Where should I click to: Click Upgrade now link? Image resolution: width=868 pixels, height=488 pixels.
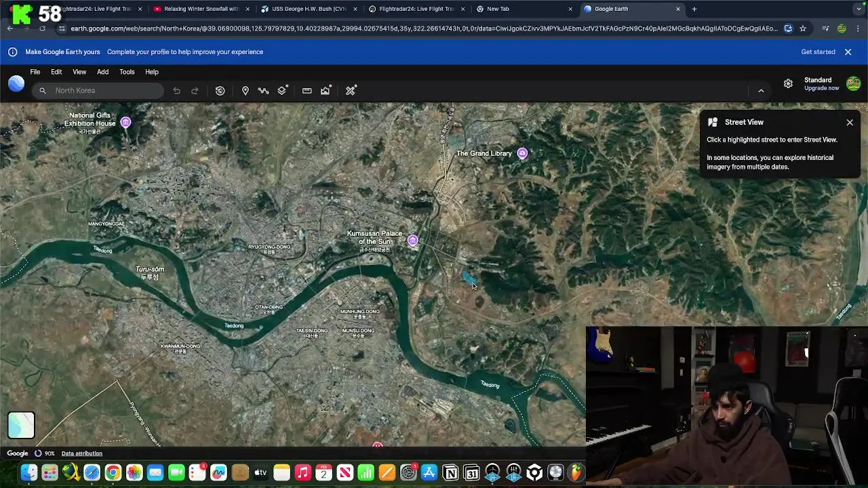tap(821, 88)
